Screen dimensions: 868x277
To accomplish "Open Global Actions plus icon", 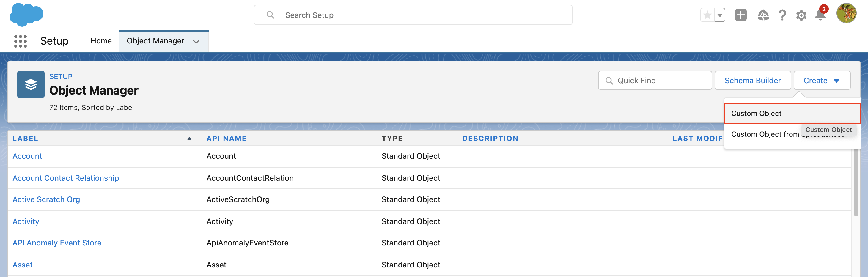I will 740,15.
